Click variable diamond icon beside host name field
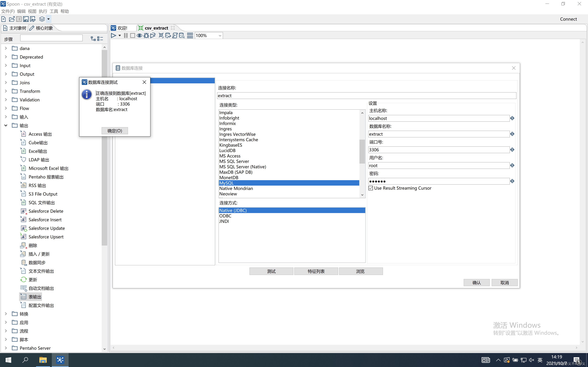Screen dimensions: 588x367 tap(512, 118)
